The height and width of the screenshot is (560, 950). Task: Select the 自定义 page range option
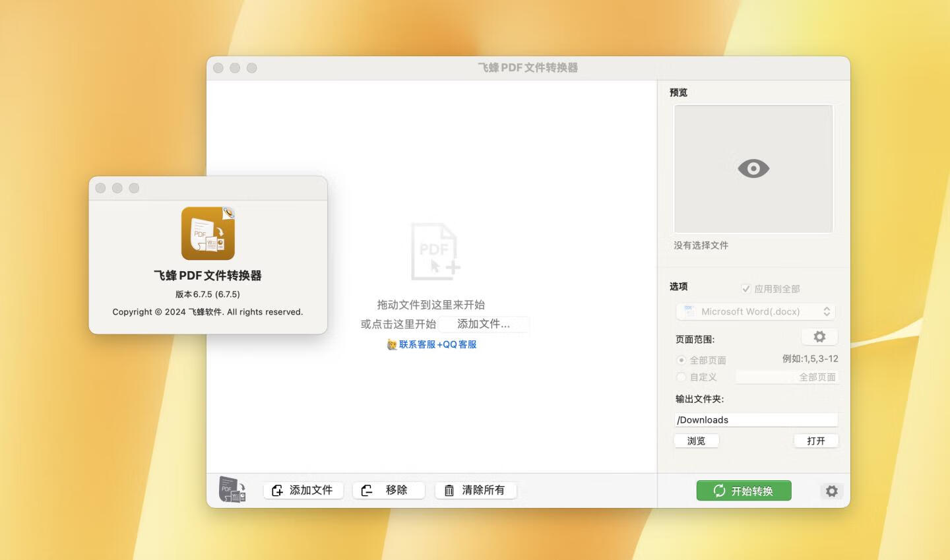[680, 377]
